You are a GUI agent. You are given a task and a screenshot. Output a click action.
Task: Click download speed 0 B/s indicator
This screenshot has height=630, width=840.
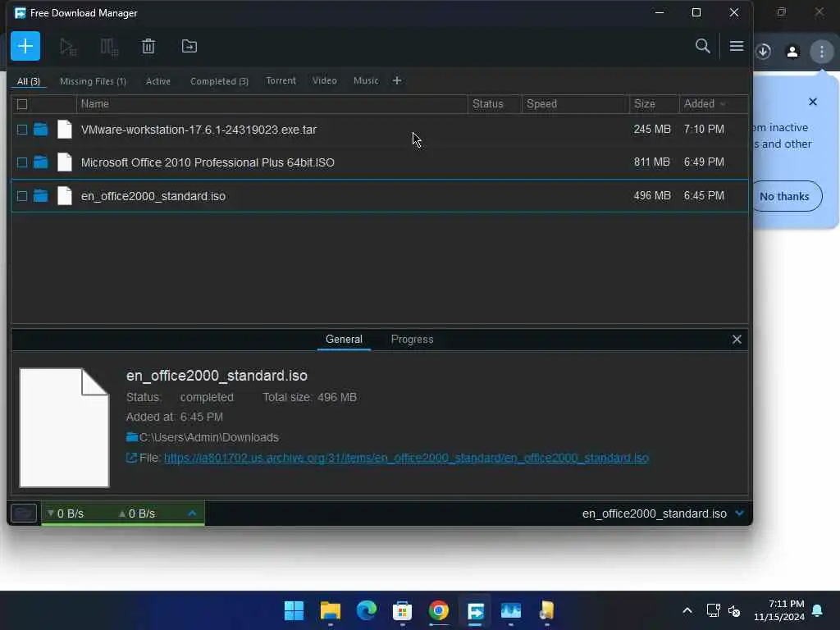pos(66,514)
